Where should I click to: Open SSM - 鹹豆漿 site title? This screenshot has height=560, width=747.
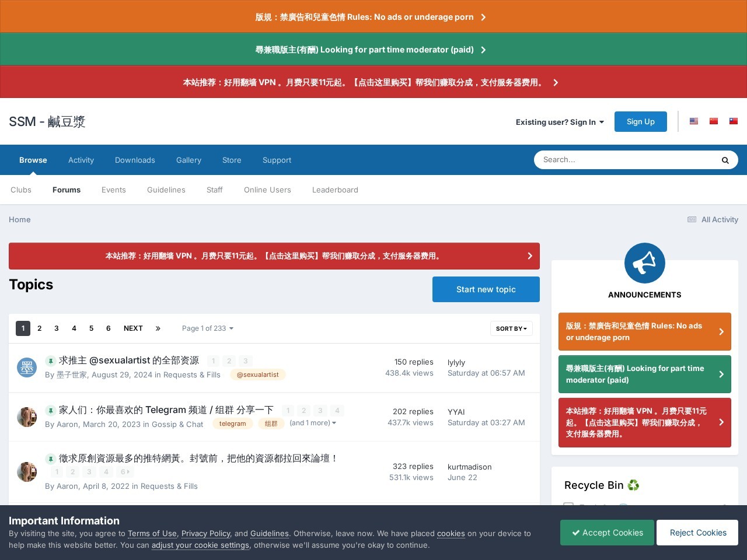coord(47,121)
